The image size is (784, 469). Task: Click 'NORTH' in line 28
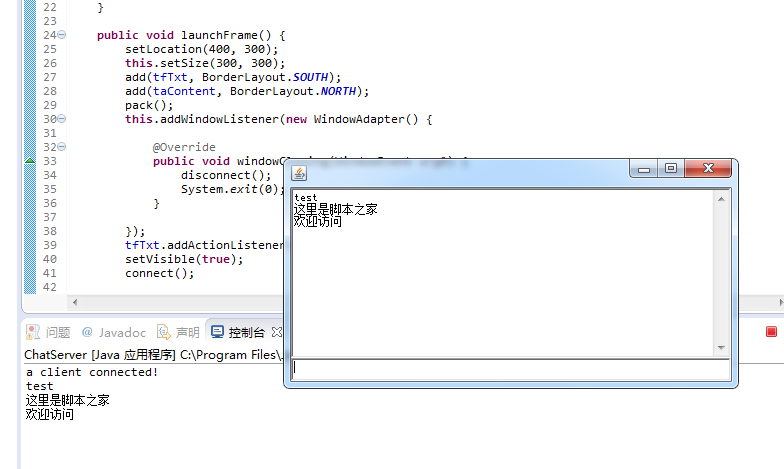click(338, 91)
